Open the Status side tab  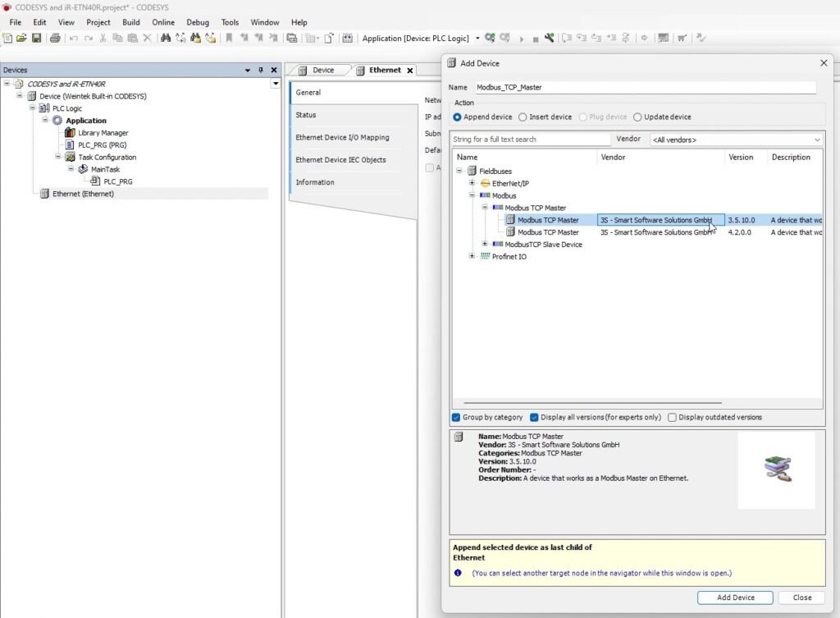pos(306,115)
